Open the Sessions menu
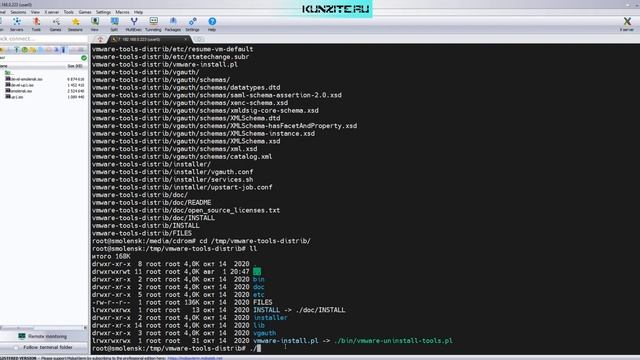Screen dimensions: 640x360 18,12
